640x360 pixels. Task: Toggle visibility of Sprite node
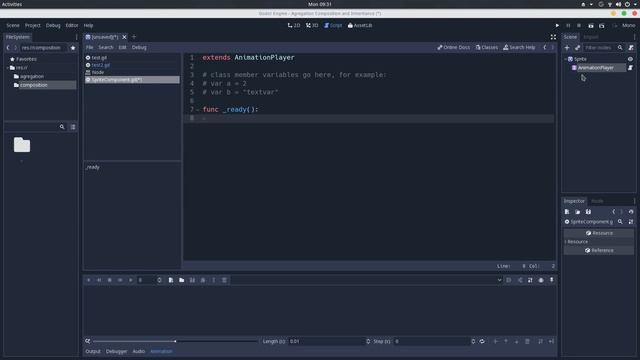(x=630, y=59)
